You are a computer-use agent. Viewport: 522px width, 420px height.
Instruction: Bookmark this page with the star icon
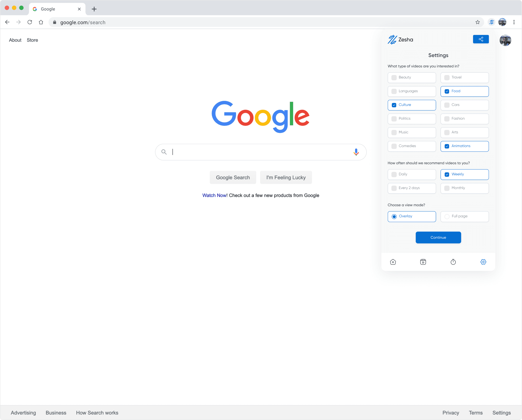477,22
